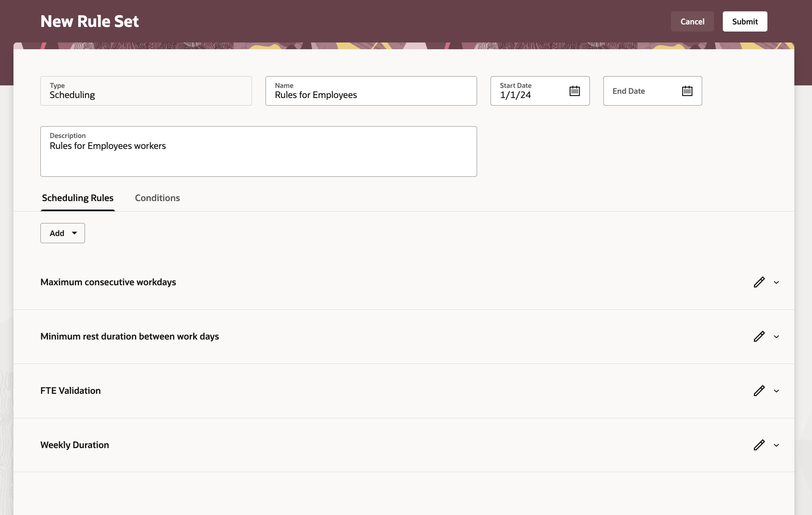Switch to the Conditions tab
This screenshot has width=812, height=515.
click(157, 198)
